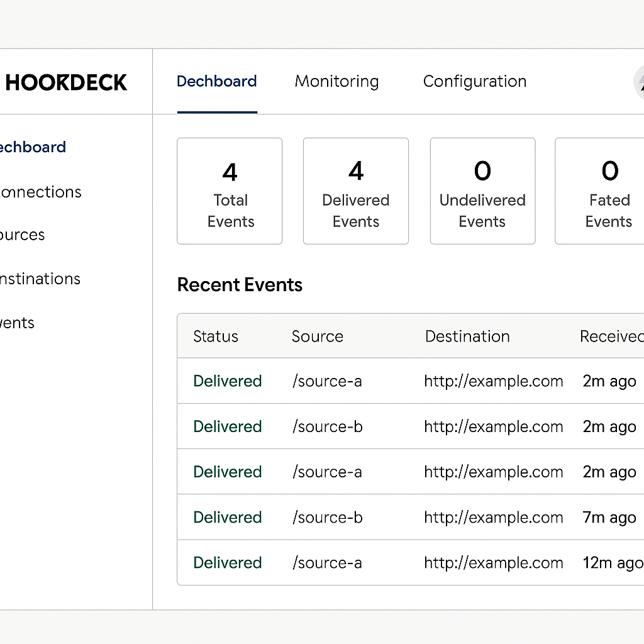
Task: Open Events in the sidebar
Action: coord(18,323)
